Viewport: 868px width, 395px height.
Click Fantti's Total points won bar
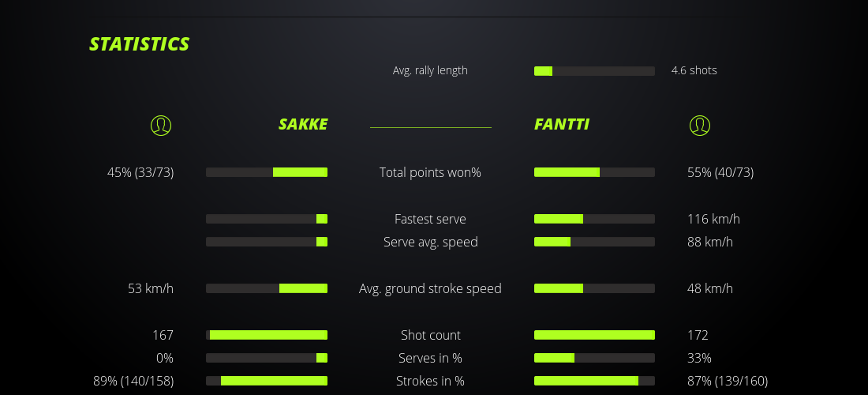click(x=594, y=172)
